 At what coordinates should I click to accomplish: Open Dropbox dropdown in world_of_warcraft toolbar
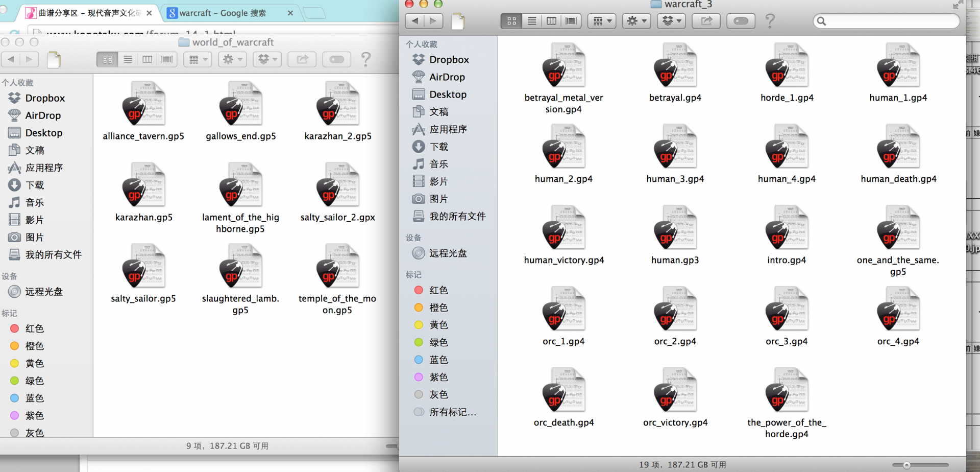click(x=267, y=59)
